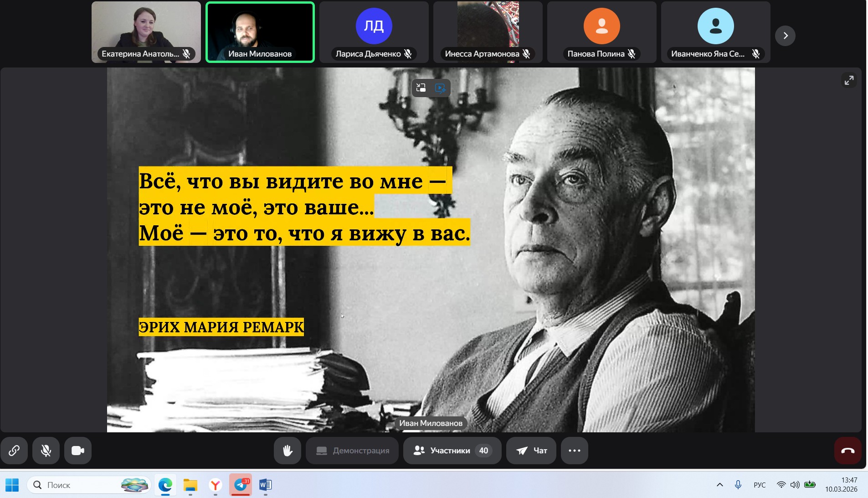This screenshot has height=498, width=868.
Task: Click the blue video enhance icon above slide
Action: pyautogui.click(x=440, y=88)
